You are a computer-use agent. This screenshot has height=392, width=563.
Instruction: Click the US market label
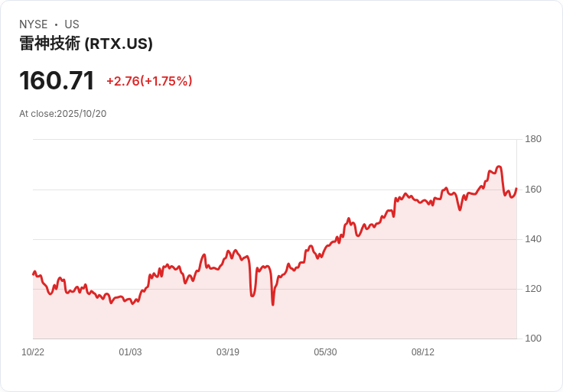click(72, 24)
